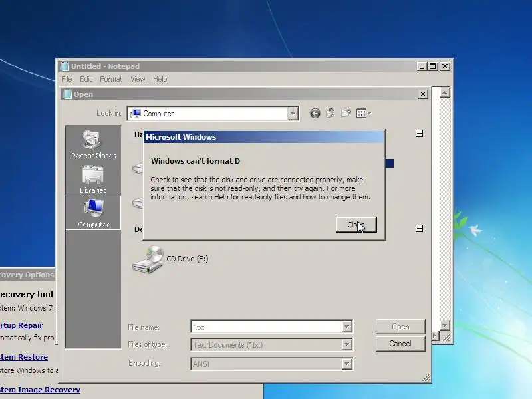
Task: Open System Restore in recovery options
Action: [x=24, y=357]
